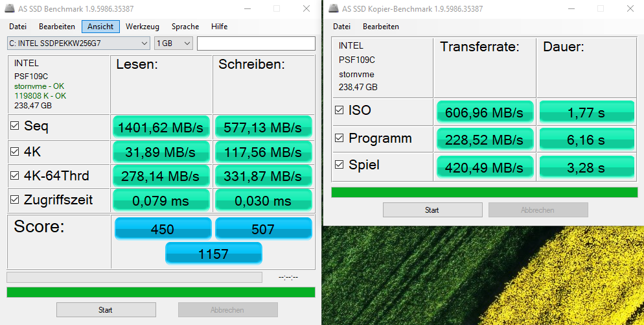This screenshot has width=644, height=325.
Task: Open the Ansicht menu
Action: 100,27
